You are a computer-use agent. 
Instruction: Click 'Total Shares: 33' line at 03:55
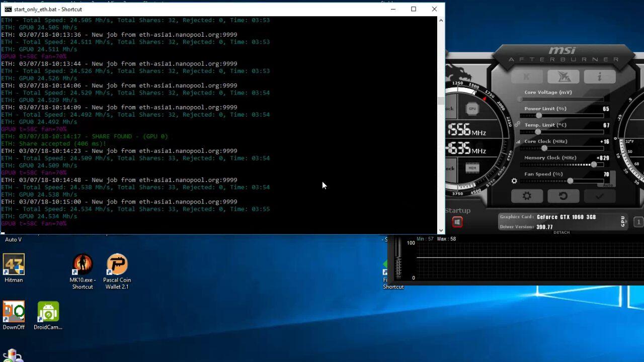(x=135, y=209)
